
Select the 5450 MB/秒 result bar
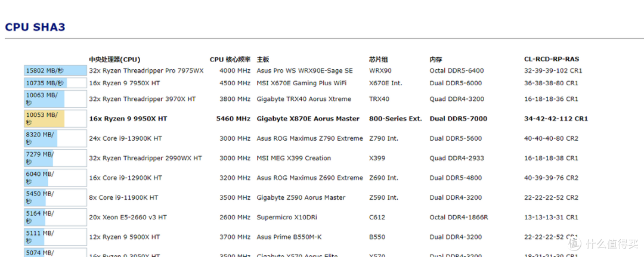(x=55, y=197)
